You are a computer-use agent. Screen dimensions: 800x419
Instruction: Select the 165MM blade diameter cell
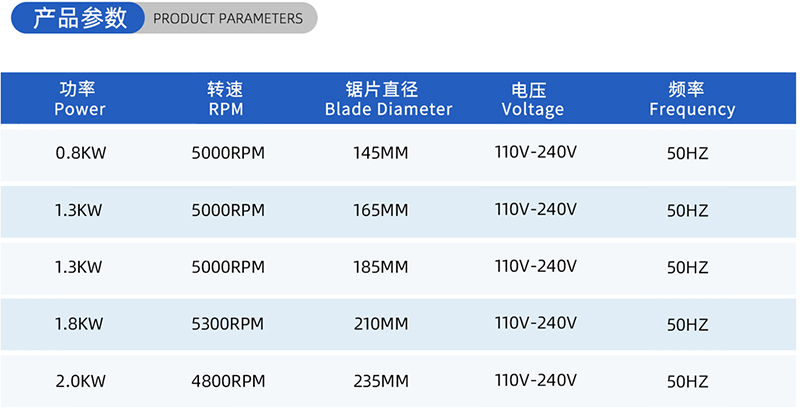click(x=381, y=211)
